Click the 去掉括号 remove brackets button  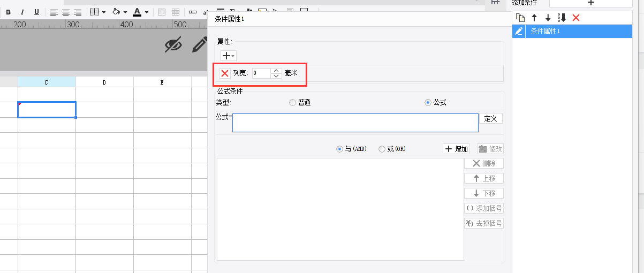click(x=484, y=224)
